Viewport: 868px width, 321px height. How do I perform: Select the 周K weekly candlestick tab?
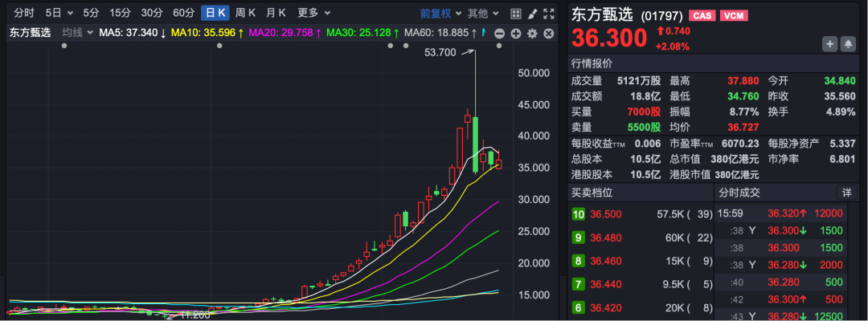[x=244, y=13]
